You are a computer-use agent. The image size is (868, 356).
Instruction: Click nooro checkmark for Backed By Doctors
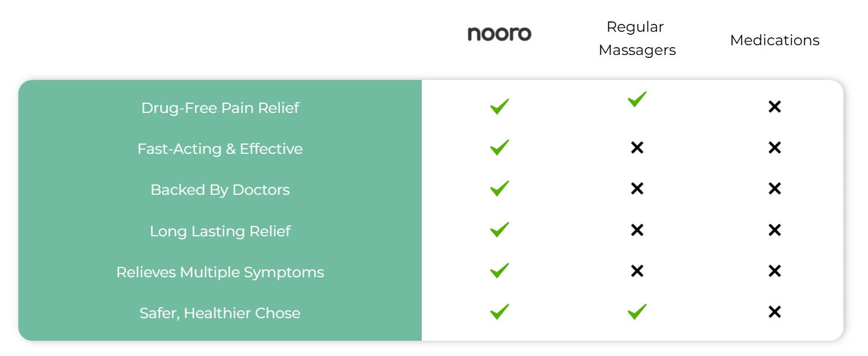point(499,189)
